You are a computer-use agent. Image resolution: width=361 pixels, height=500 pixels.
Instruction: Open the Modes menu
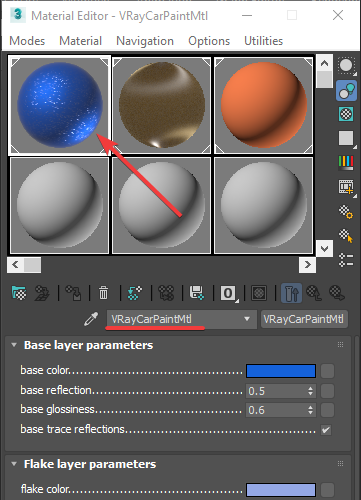click(x=27, y=41)
